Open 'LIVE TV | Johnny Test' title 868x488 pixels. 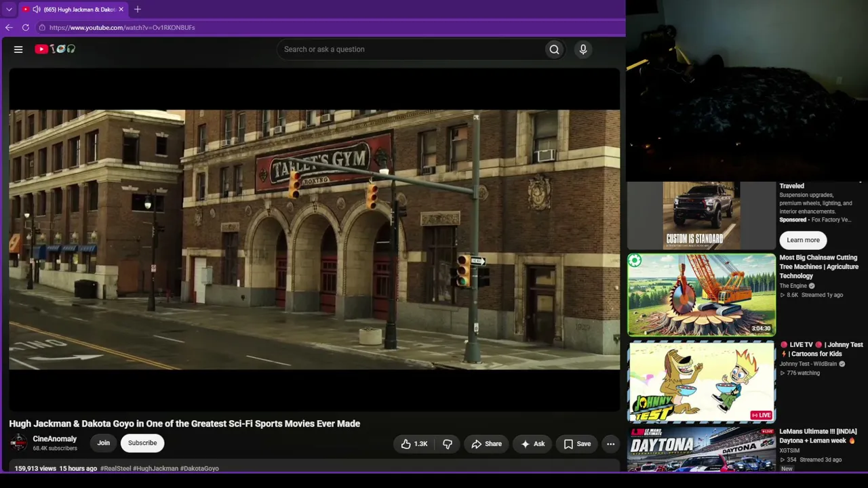[821, 349]
